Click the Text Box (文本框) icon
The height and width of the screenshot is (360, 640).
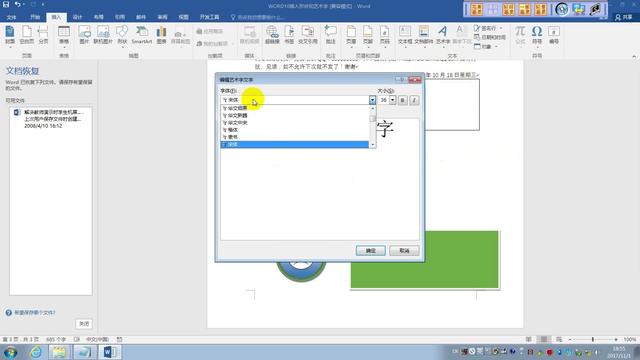(x=405, y=35)
